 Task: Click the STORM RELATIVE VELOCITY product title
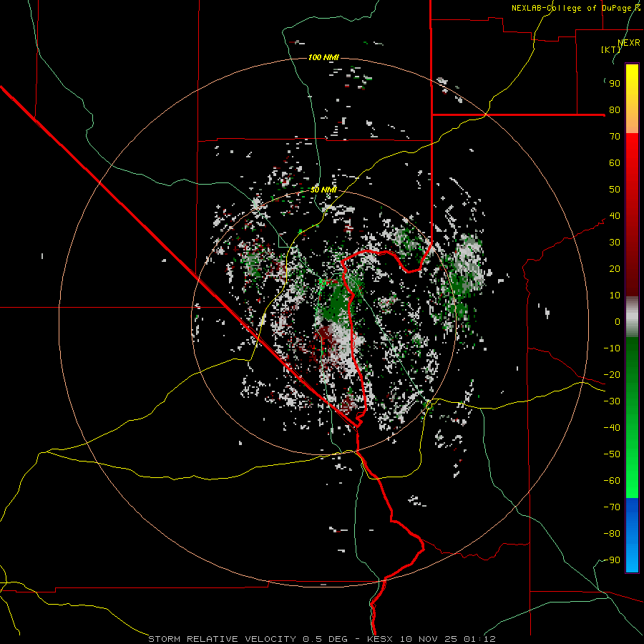[x=223, y=639]
